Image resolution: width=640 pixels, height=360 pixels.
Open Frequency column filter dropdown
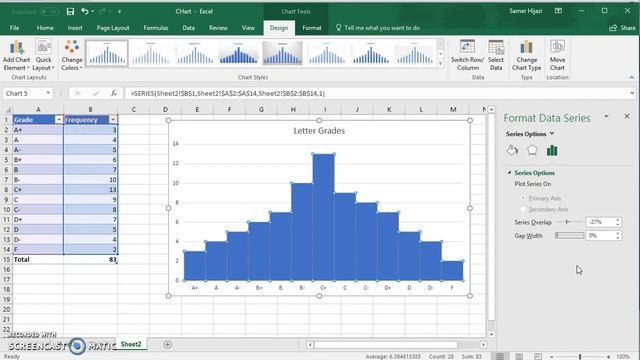pyautogui.click(x=113, y=120)
